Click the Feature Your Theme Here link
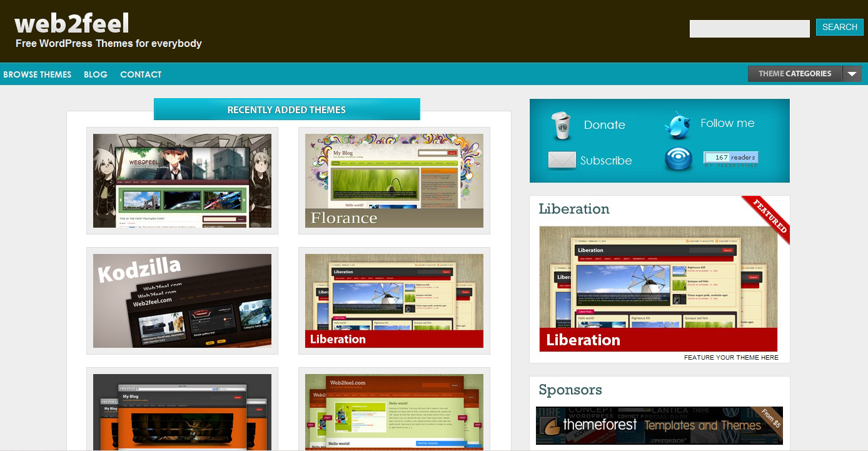This screenshot has width=868, height=451. 731,358
